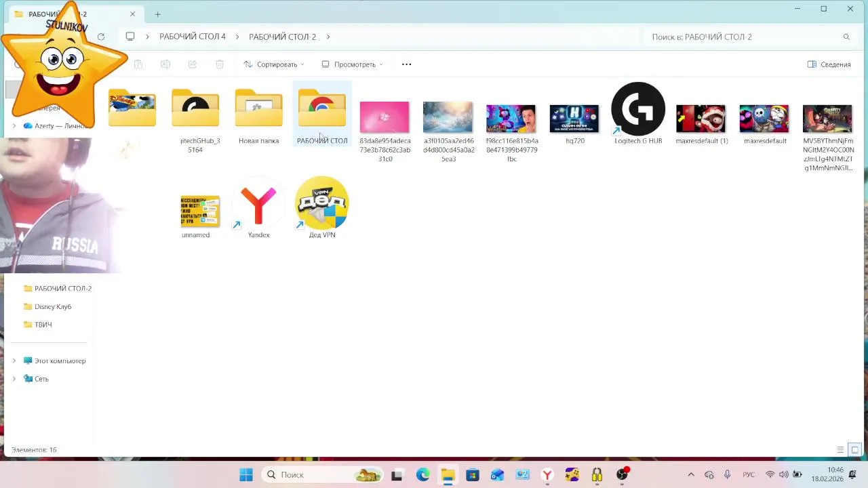868x488 pixels.
Task: Select the winter image a3f0105aa2ed46 file
Action: pos(448,117)
